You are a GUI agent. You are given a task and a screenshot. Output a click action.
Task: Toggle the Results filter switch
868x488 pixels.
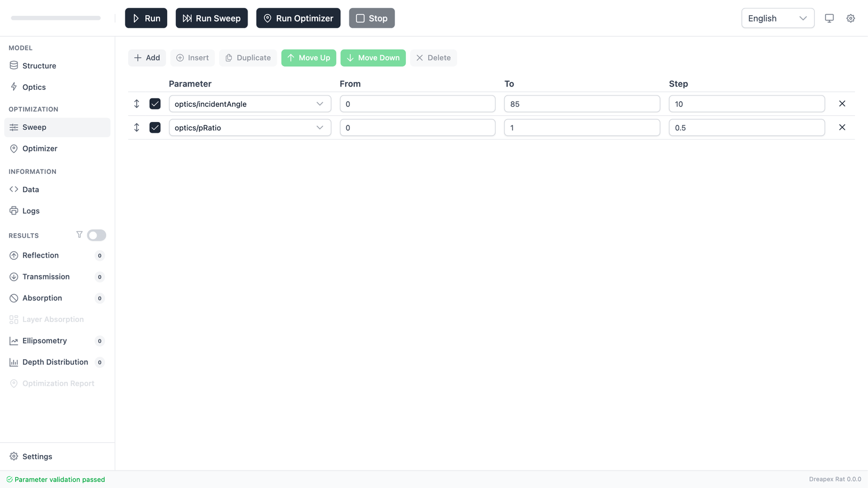point(97,235)
